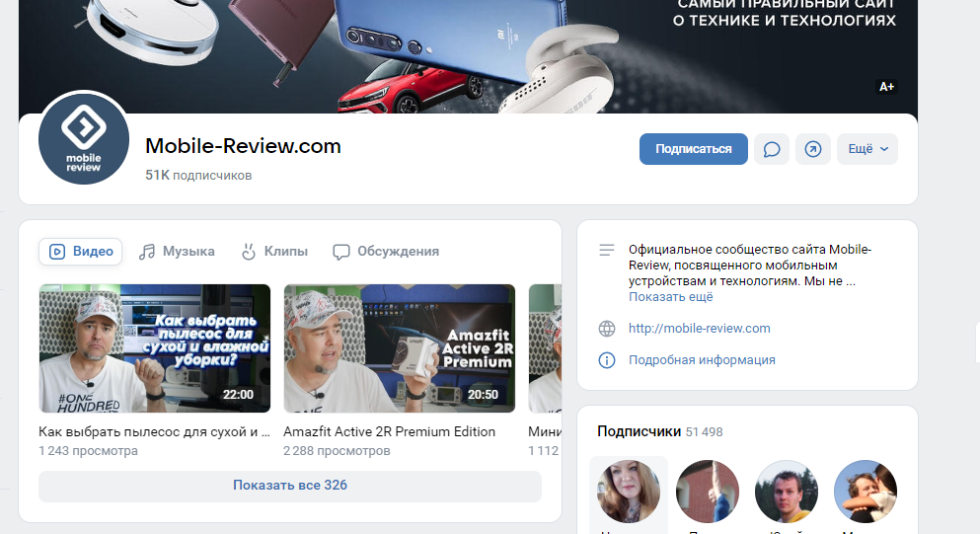Expand the Ещё dropdown menu
Viewport: 980px width, 534px height.
(867, 149)
